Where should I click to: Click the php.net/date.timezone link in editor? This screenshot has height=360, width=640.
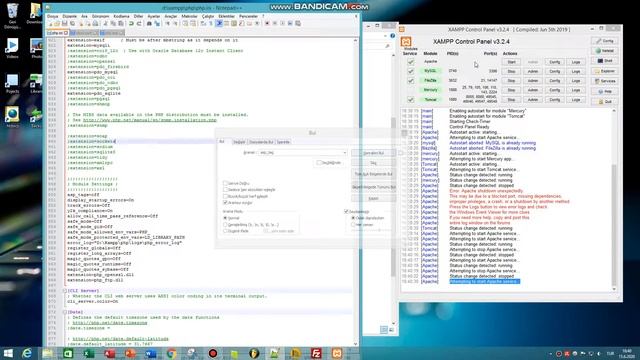110,323
